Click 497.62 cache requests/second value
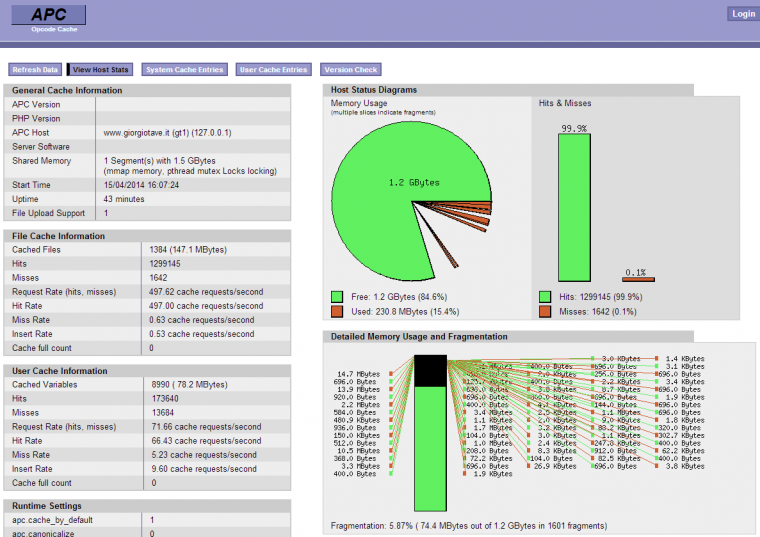Image resolution: width=760 pixels, height=537 pixels. point(206,292)
